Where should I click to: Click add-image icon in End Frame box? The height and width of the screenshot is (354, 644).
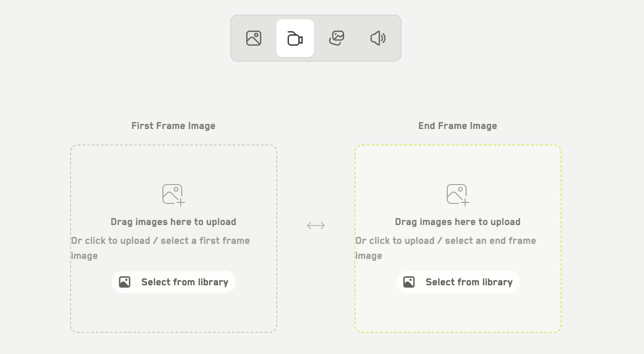458,195
